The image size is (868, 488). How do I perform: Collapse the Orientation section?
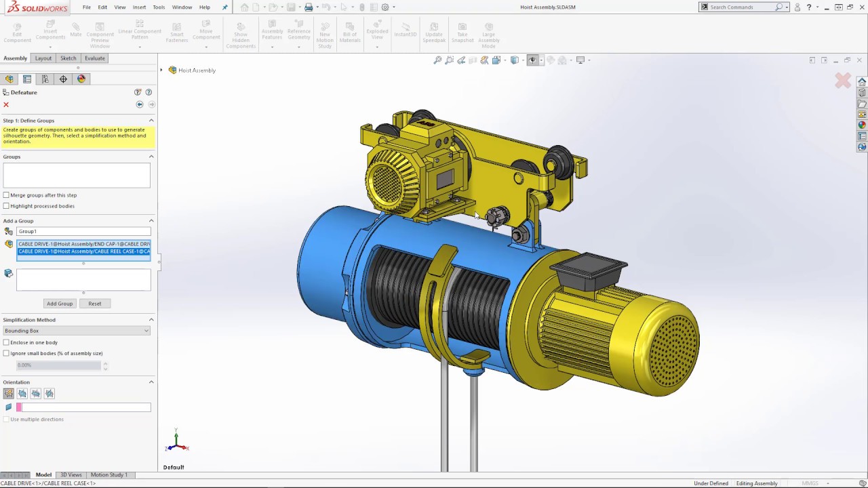tap(151, 382)
